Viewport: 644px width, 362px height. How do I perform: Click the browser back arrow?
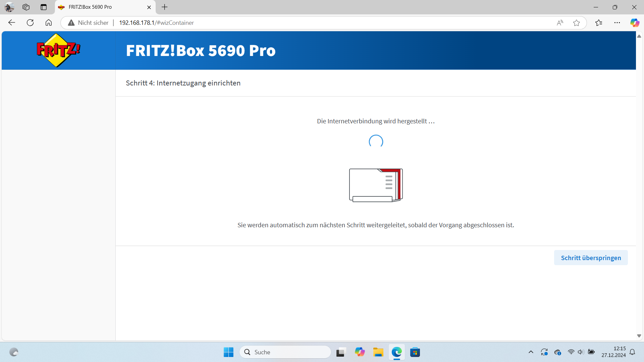click(12, 22)
